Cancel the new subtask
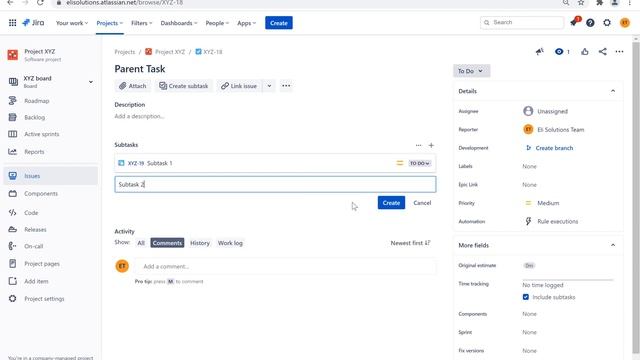This screenshot has height=360, width=640. pyautogui.click(x=422, y=203)
